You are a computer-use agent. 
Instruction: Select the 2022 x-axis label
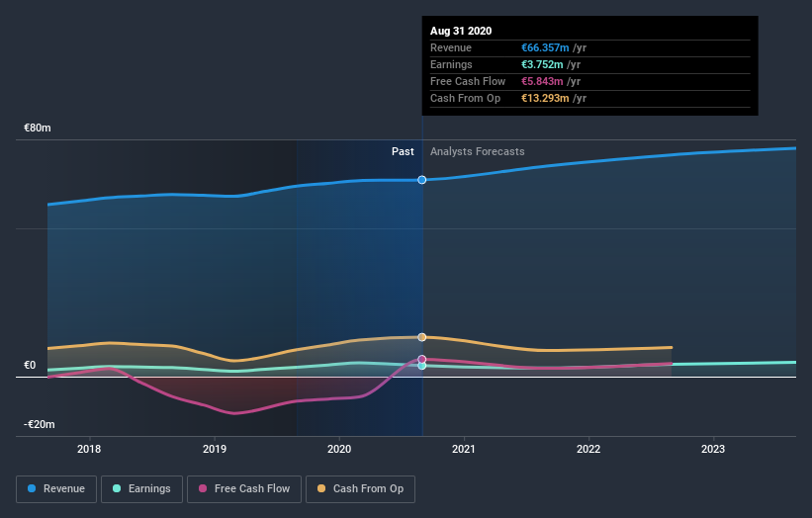[588, 449]
